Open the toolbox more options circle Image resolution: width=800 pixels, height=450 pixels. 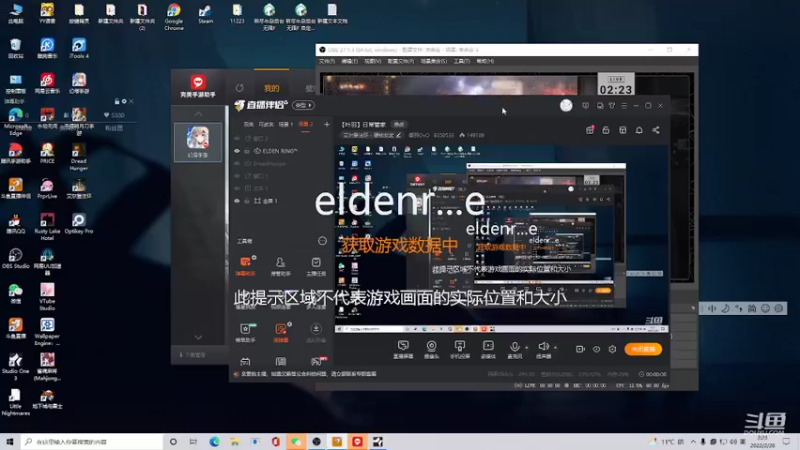click(322, 241)
